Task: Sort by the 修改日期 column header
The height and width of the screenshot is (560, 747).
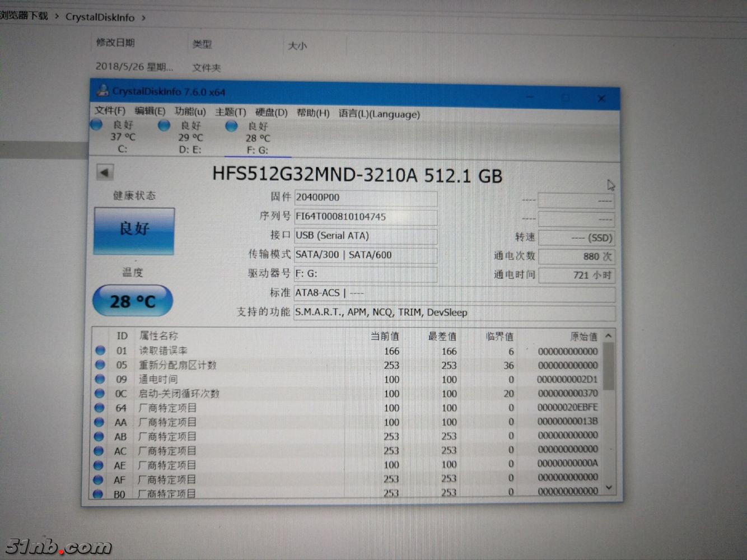Action: (115, 43)
